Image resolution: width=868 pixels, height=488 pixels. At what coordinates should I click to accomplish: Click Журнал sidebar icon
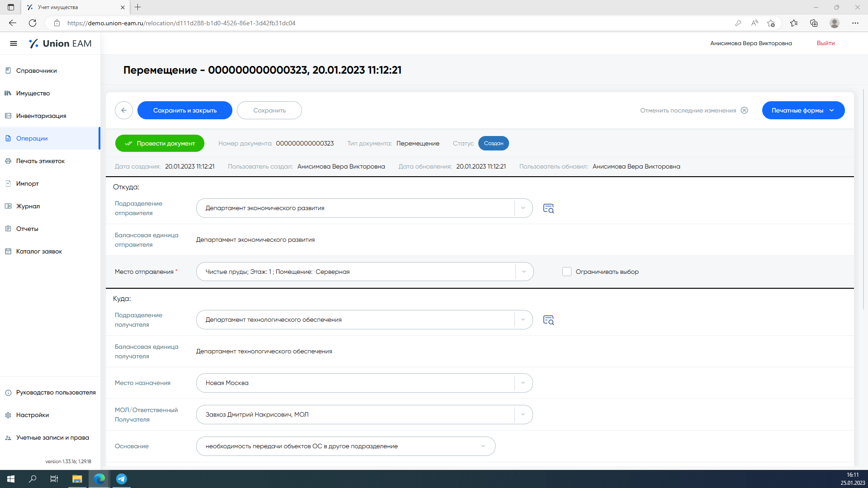pos(8,206)
